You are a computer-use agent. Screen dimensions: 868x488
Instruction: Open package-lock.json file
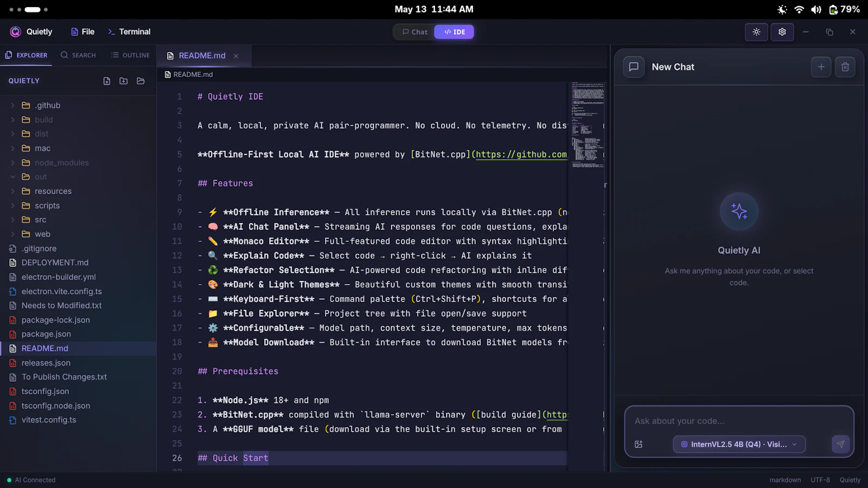78,320
